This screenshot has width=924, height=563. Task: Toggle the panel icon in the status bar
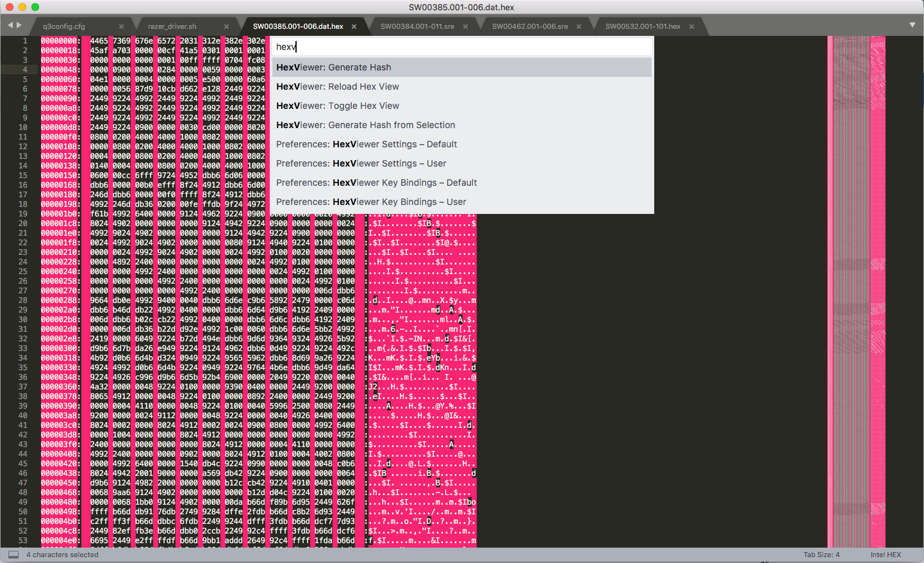pyautogui.click(x=12, y=554)
